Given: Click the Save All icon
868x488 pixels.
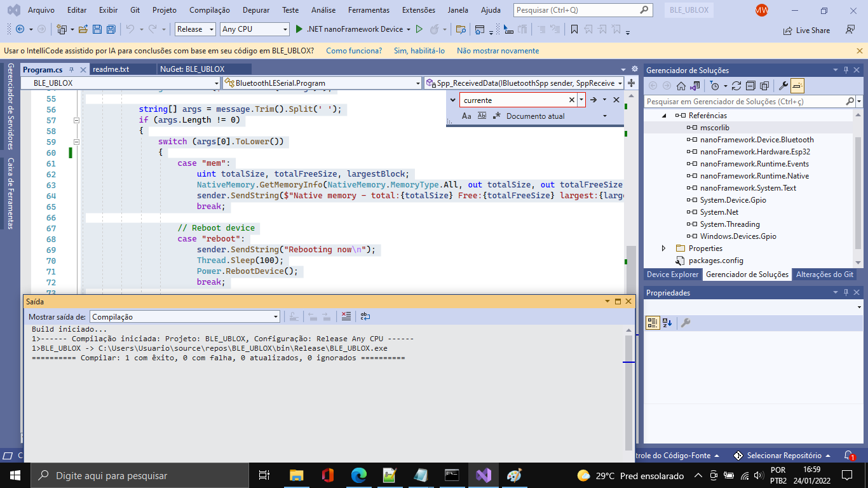Looking at the screenshot, I should tap(111, 29).
